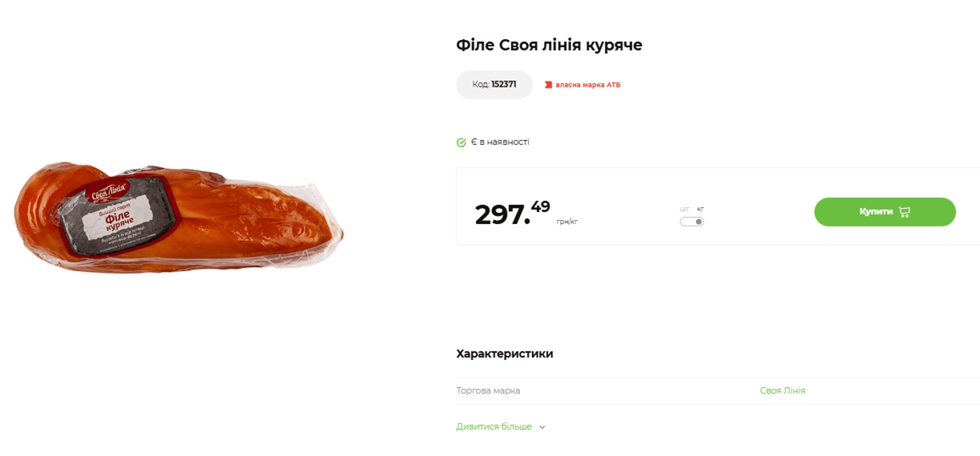The height and width of the screenshot is (456, 980).
Task: Click the red ribbon icon beside власна марка АТБ
Action: [548, 84]
